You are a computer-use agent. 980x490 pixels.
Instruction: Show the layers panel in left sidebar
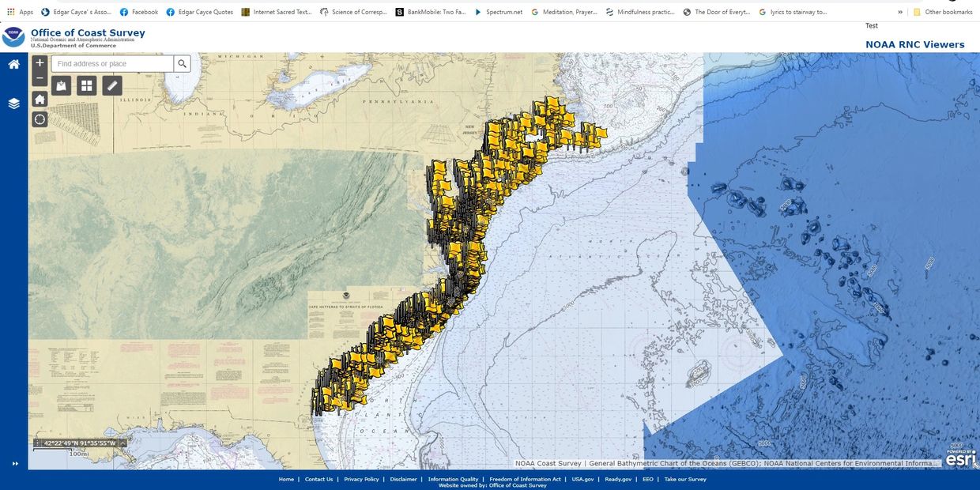coord(12,103)
